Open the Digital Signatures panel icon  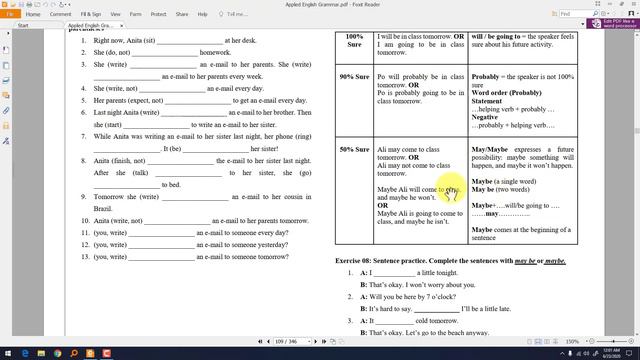pos(6,141)
